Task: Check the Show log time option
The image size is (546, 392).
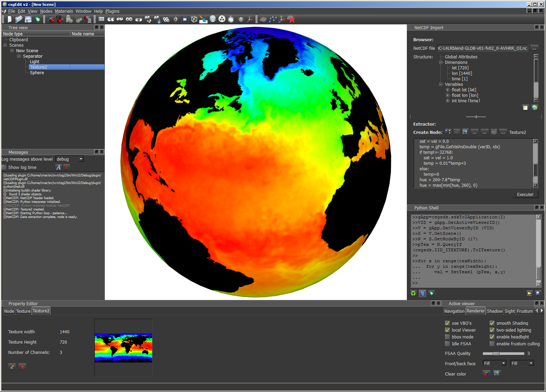Action: [x=4, y=167]
